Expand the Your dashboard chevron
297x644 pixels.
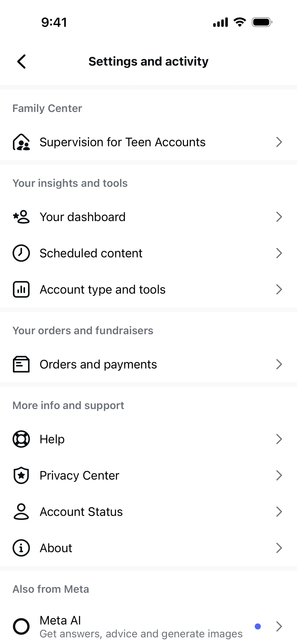[279, 217]
